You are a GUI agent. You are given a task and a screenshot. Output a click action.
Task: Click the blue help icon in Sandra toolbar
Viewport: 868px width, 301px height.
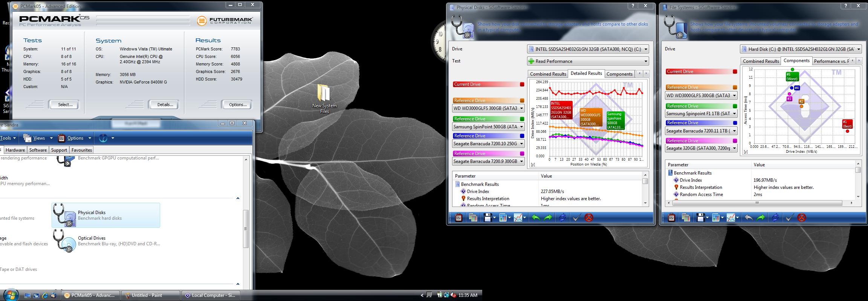103,138
